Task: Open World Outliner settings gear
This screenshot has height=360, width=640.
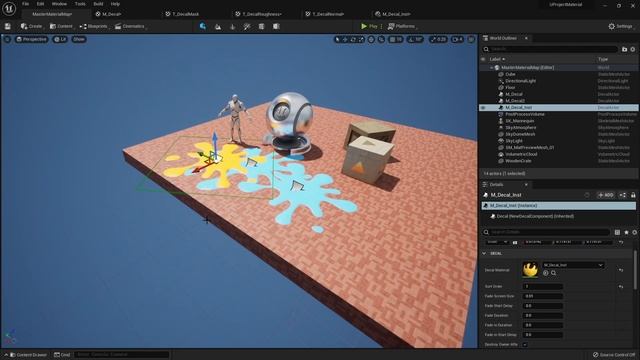Action: click(633, 49)
